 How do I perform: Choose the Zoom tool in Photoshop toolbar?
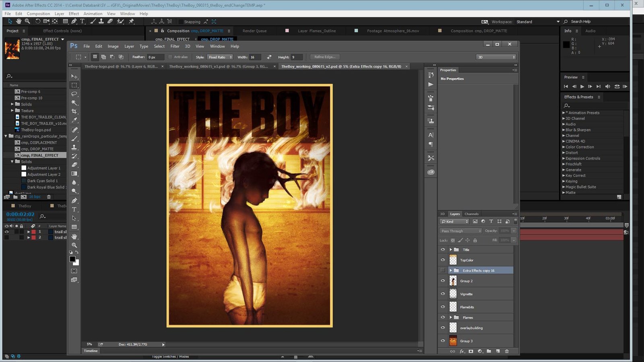tap(74, 245)
